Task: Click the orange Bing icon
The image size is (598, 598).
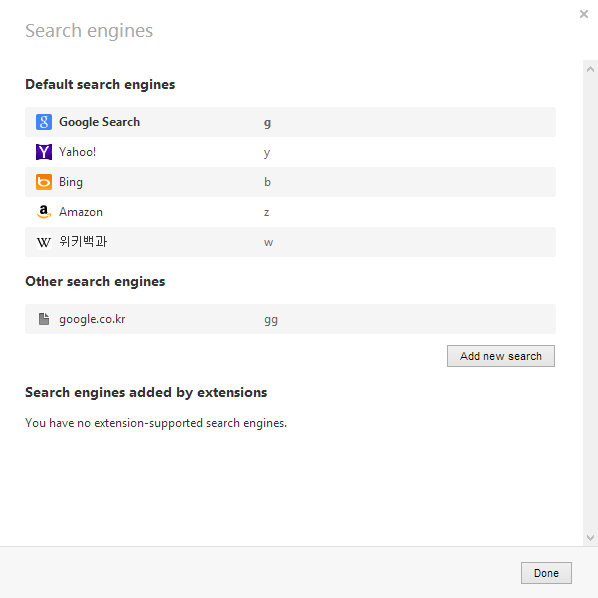Action: point(44,182)
